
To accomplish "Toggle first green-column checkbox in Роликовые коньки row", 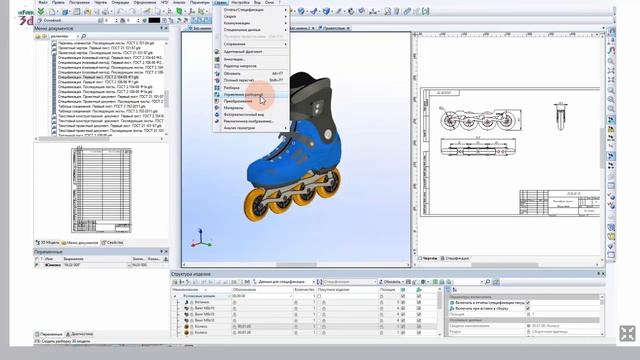I will (403, 296).
